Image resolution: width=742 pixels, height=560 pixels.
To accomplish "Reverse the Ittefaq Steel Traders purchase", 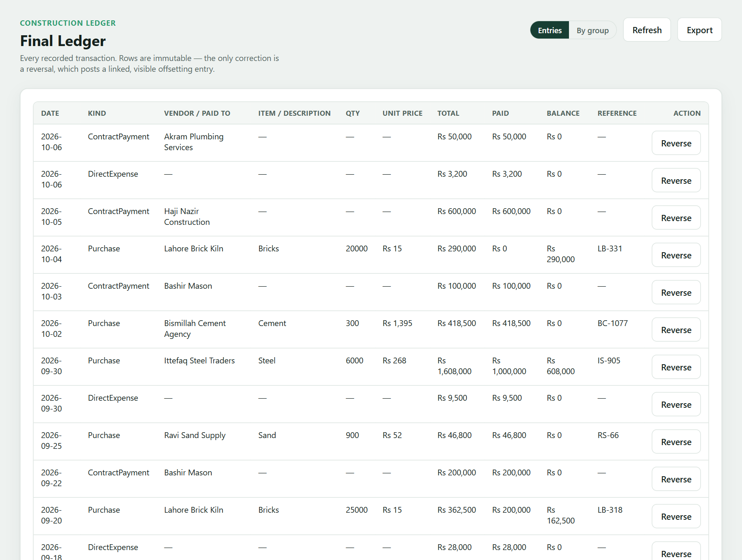I will [676, 367].
